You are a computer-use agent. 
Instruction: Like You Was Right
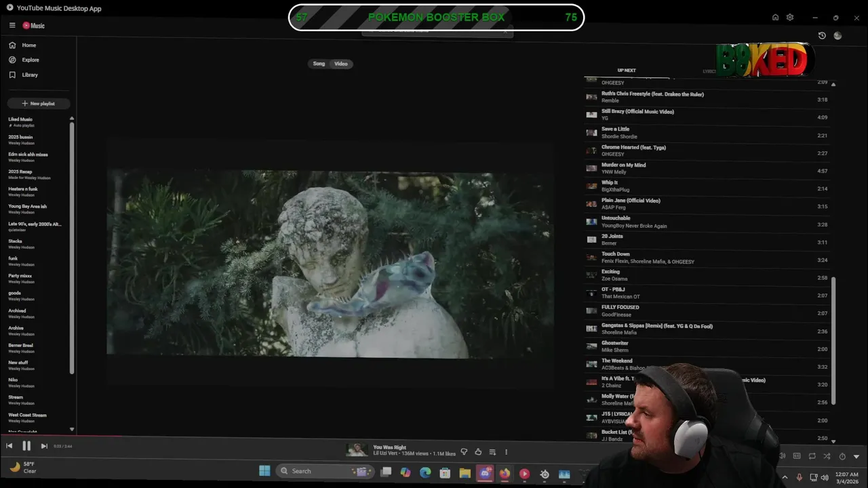[x=478, y=452]
